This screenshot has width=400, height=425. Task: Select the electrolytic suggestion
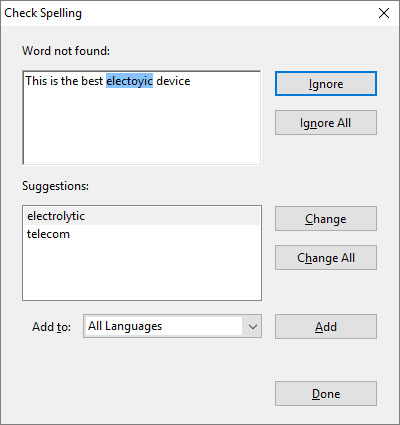pyautogui.click(x=141, y=216)
